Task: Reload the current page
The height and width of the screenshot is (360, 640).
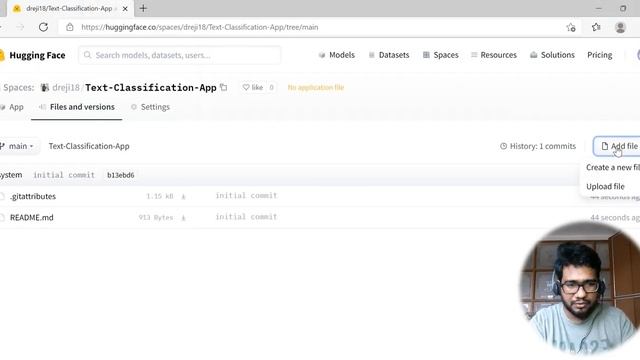Action: pyautogui.click(x=43, y=27)
